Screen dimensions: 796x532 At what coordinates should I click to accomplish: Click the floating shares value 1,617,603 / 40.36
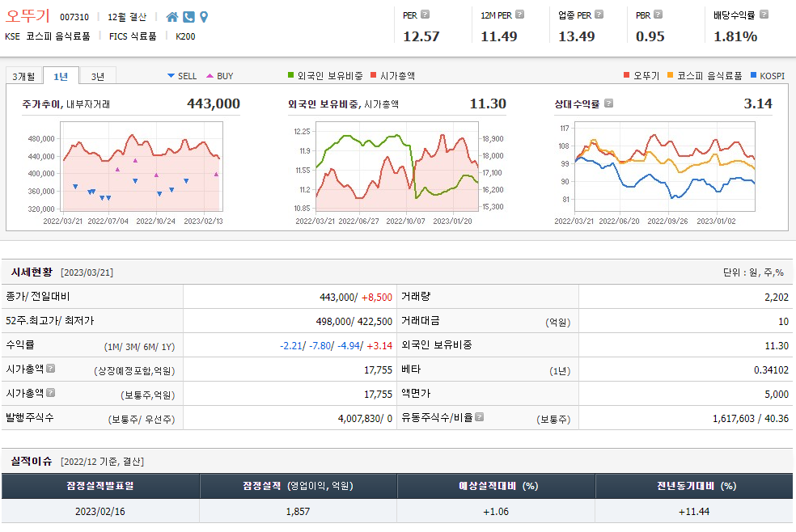point(751,418)
